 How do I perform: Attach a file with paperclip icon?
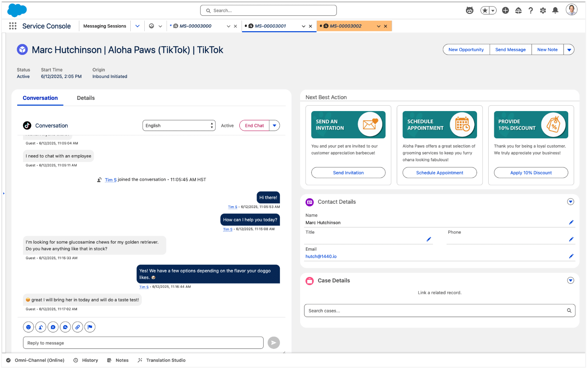(78, 327)
